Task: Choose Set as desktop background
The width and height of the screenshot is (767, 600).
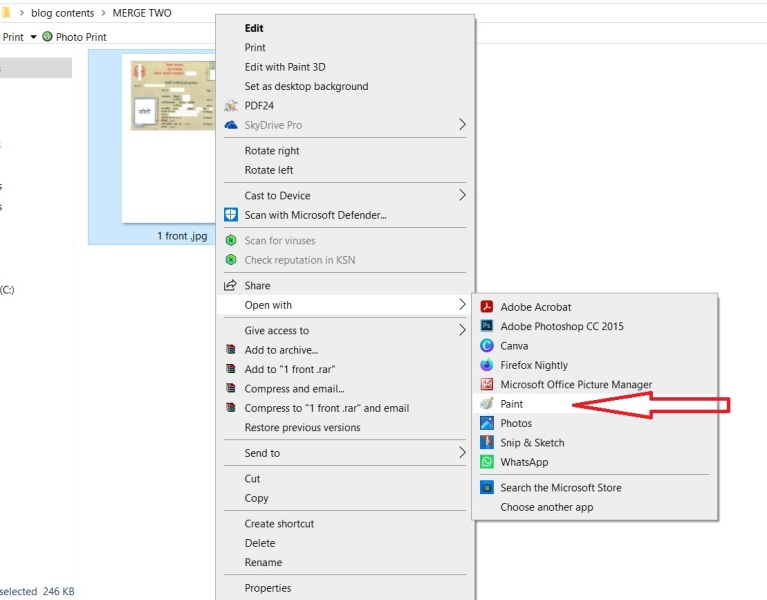Action: coord(306,87)
